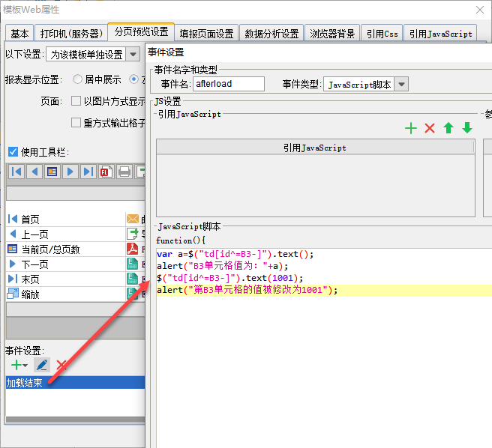Open the 为该模板单独设置 dropdown
The width and height of the screenshot is (492, 448).
pos(133,54)
